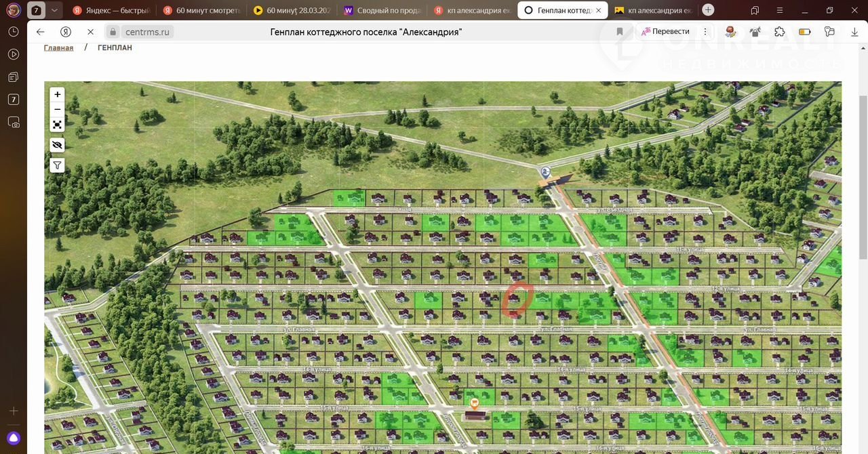Expand the tab group dropdown chevron
Viewport: 868px width, 454px height.
click(x=55, y=10)
